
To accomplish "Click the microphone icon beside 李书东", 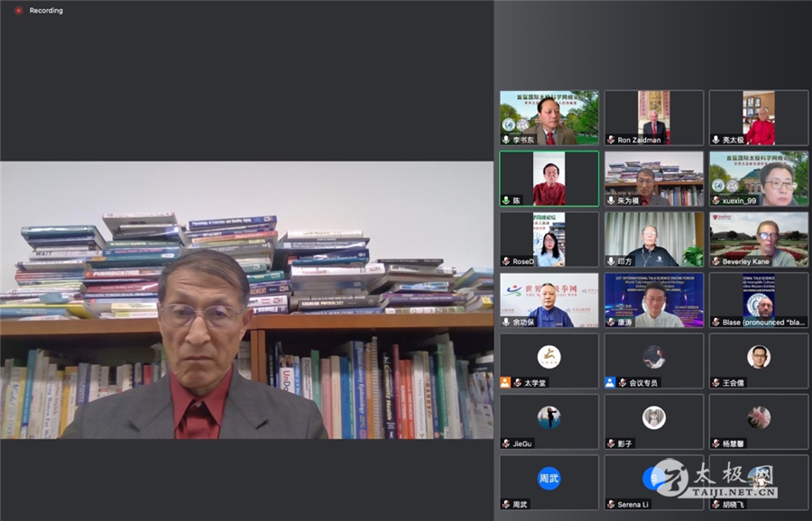I will click(506, 140).
